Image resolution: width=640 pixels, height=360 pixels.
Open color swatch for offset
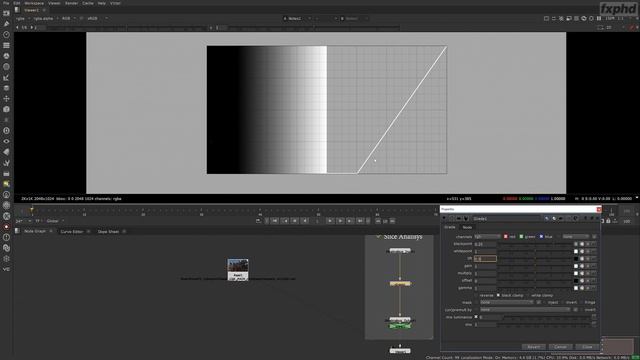(576, 281)
